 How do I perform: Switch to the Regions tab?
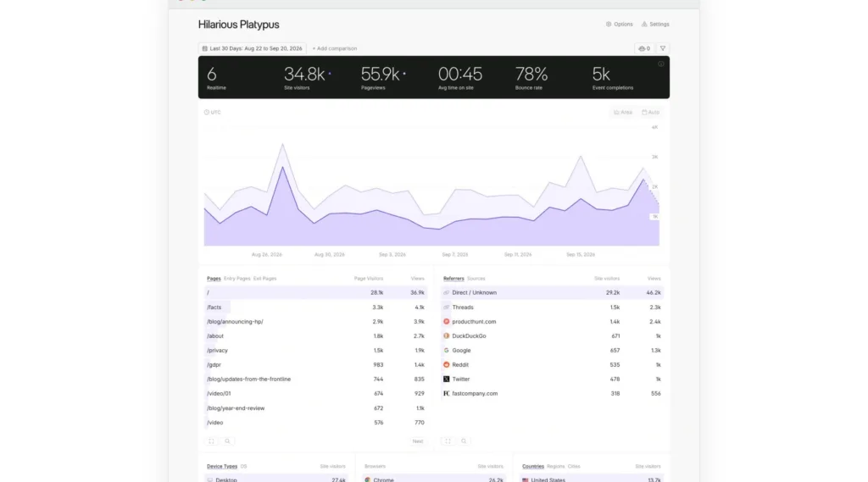(556, 467)
